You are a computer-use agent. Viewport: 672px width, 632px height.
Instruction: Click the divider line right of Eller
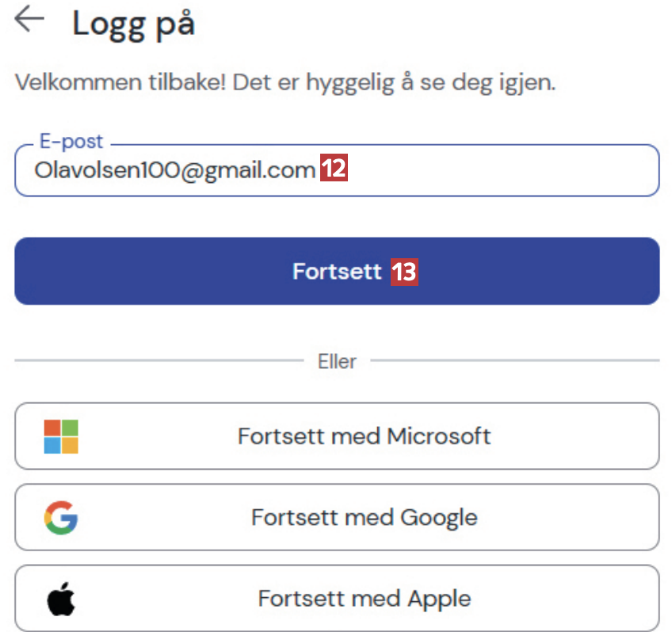pyautogui.click(x=515, y=361)
